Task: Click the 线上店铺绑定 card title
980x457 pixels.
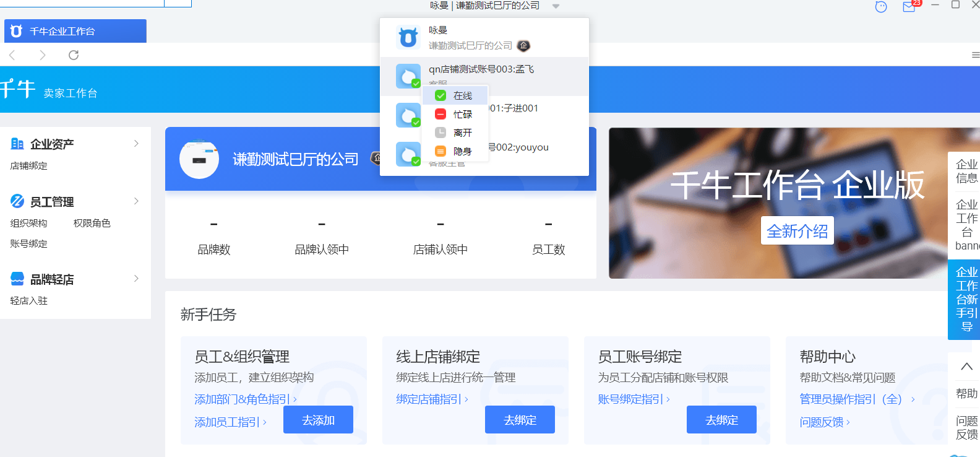Action: coord(438,357)
